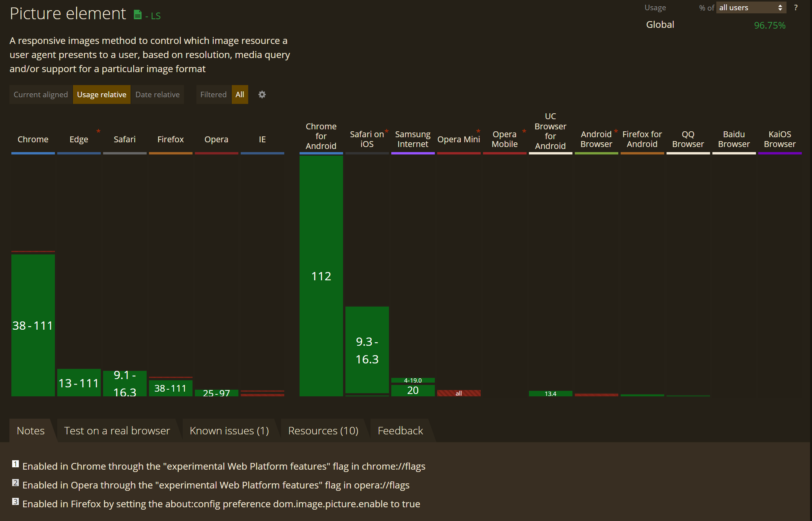Click the question mark help icon

[x=796, y=7]
